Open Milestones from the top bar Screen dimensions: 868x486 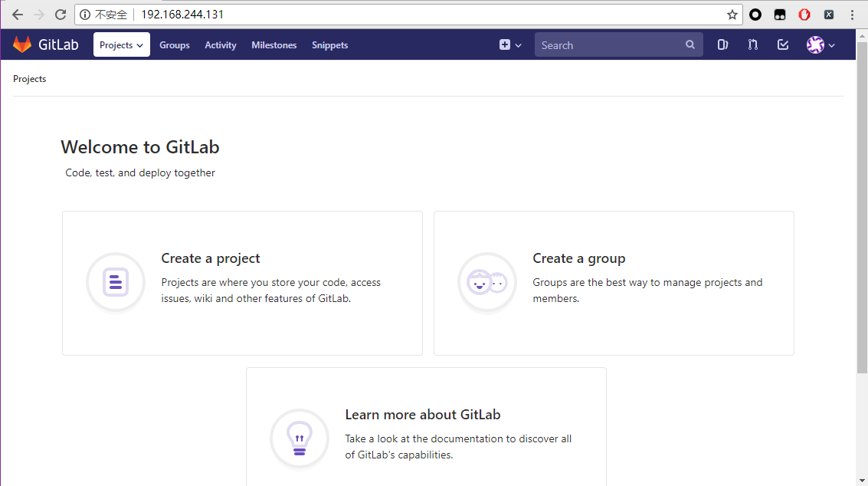274,45
